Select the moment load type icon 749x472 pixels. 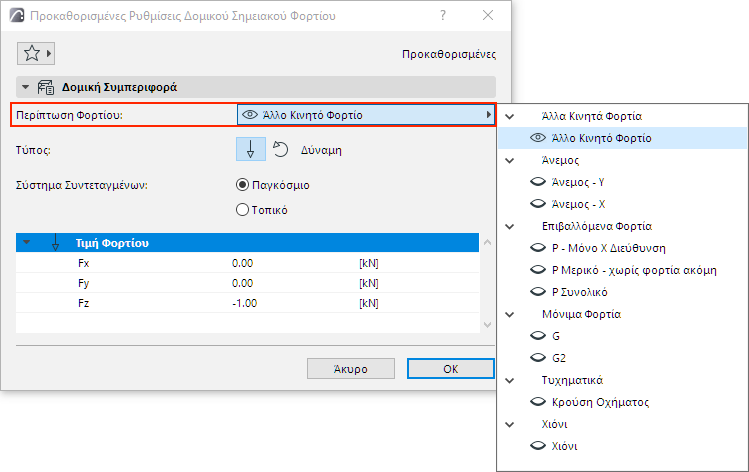pyautogui.click(x=281, y=150)
